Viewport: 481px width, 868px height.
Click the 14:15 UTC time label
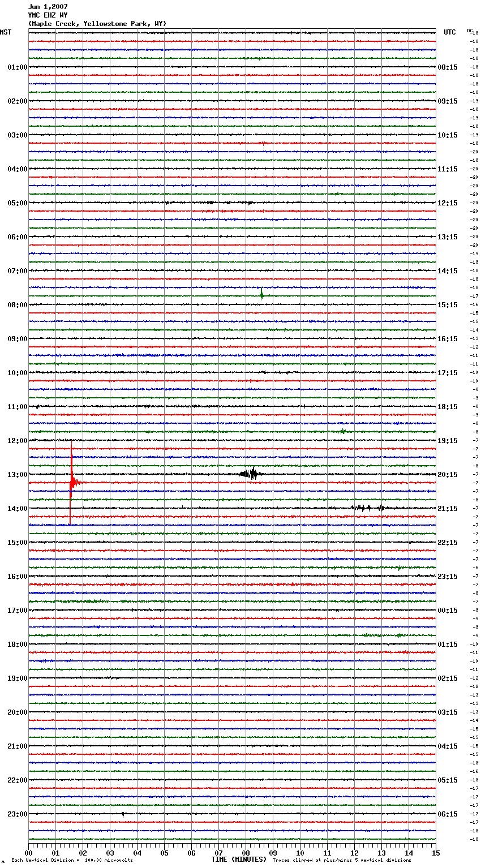[448, 271]
